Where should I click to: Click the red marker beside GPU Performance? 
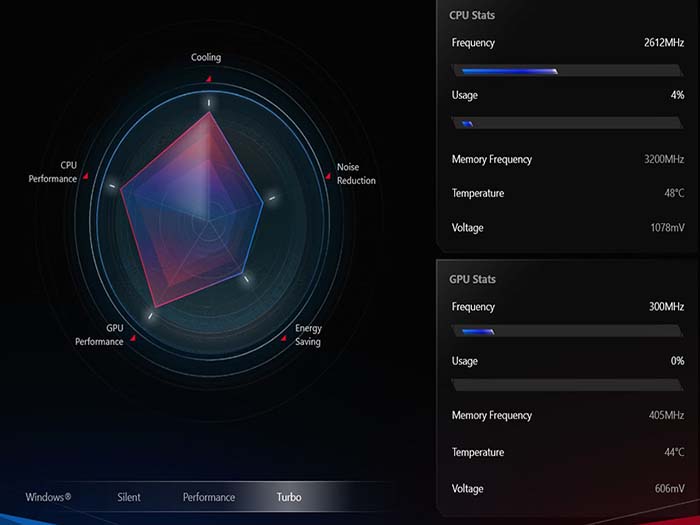click(x=133, y=338)
